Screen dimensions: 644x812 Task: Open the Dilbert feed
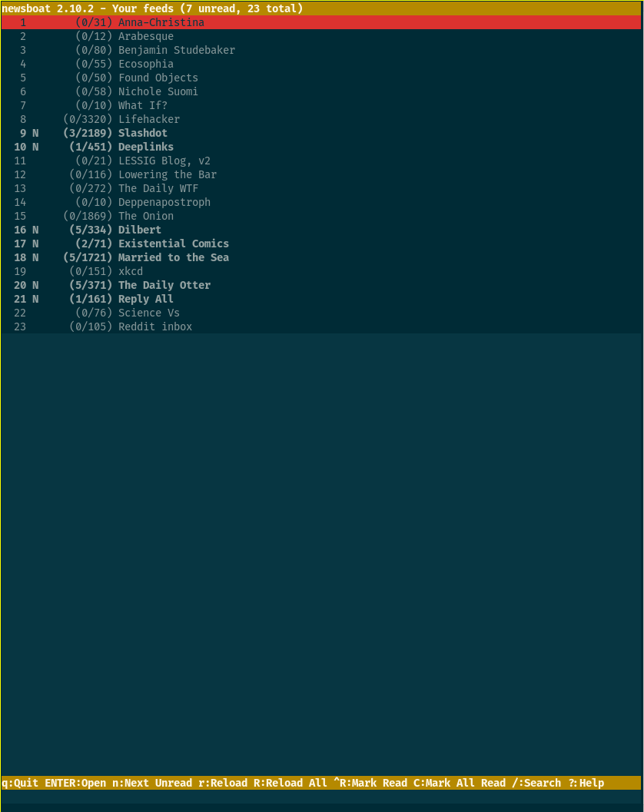(321, 230)
